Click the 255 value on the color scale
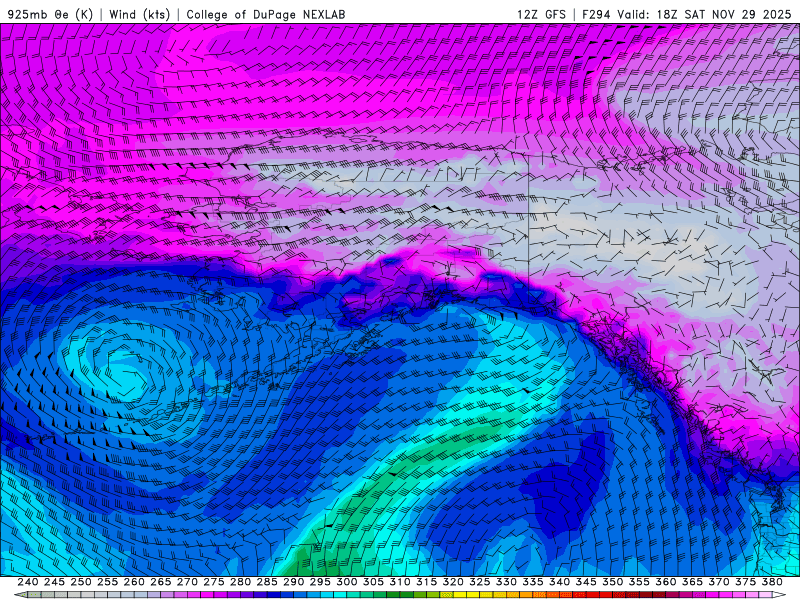 coord(107,582)
